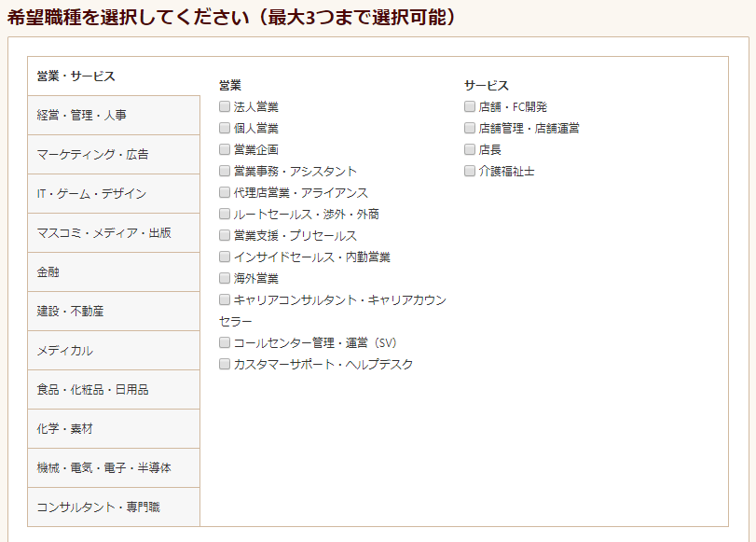This screenshot has width=756, height=542.
Task: Check the 個人営業 checkbox
Action: (225, 128)
